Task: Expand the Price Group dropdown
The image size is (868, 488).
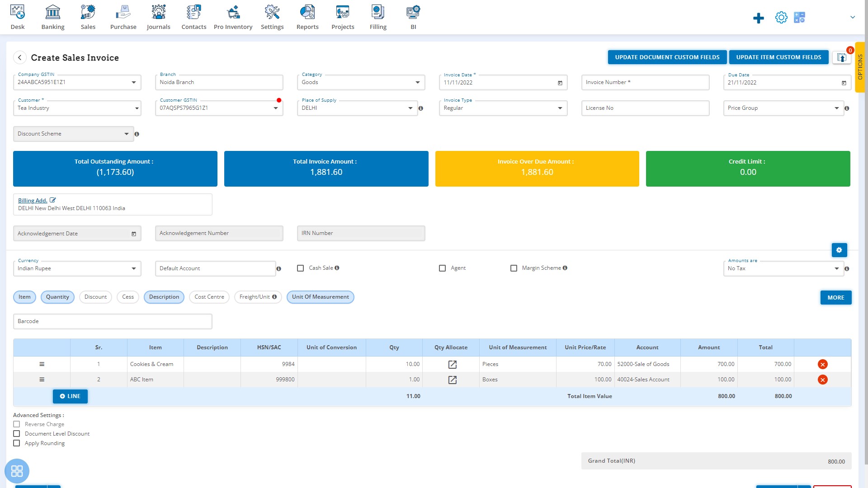Action: click(x=837, y=108)
